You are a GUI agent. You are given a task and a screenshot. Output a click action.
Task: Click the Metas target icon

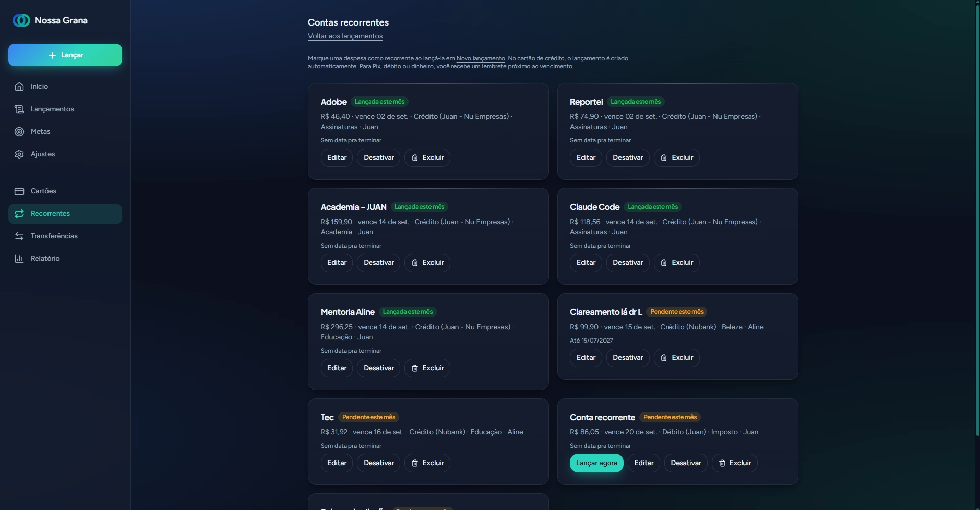[x=19, y=132]
